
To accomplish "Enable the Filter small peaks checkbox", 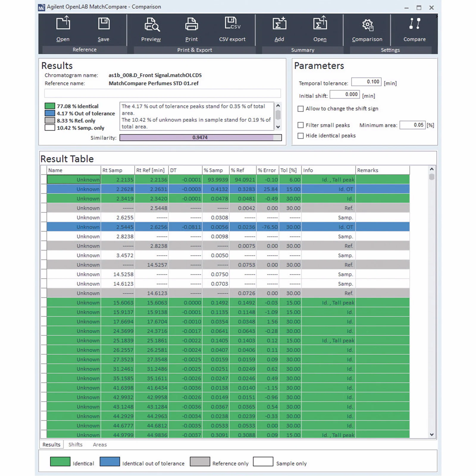I will pyautogui.click(x=301, y=125).
